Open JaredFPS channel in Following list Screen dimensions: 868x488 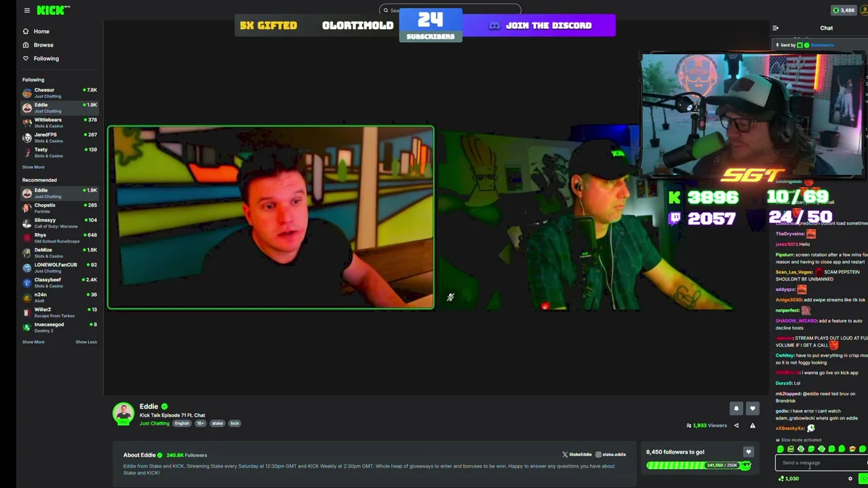60,138
